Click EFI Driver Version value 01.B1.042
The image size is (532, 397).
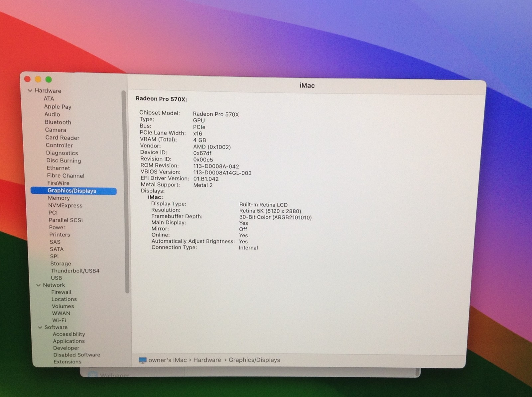click(206, 179)
